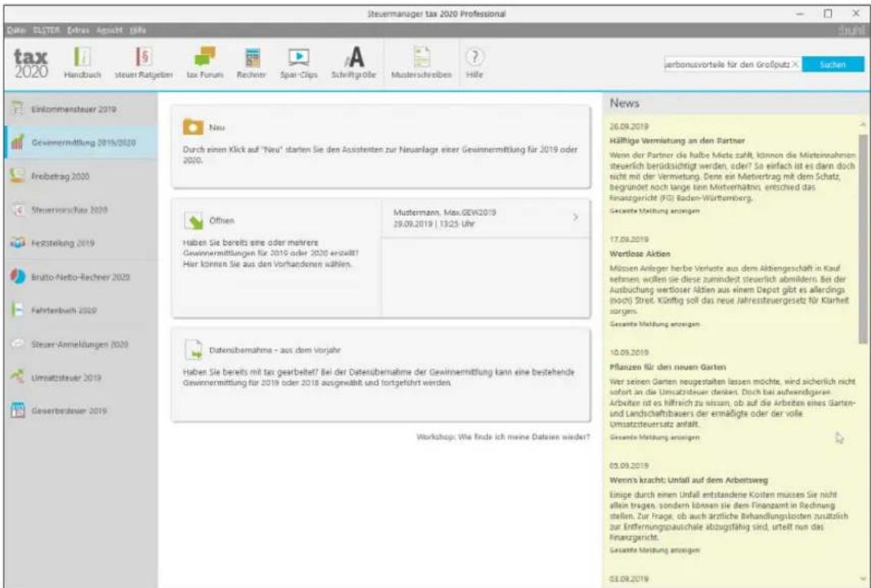Select Einkommensteuer 2019 sidebar icon
871x588 pixels.
18,109
